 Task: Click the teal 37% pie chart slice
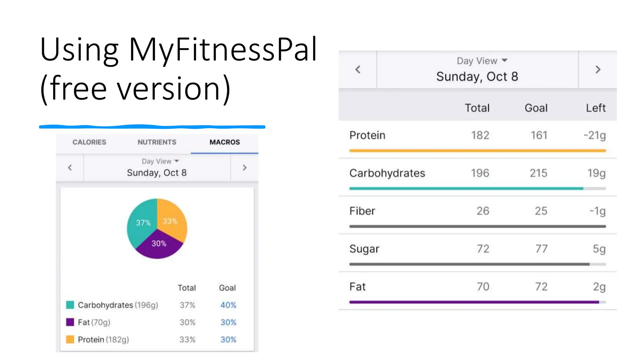[x=142, y=223]
